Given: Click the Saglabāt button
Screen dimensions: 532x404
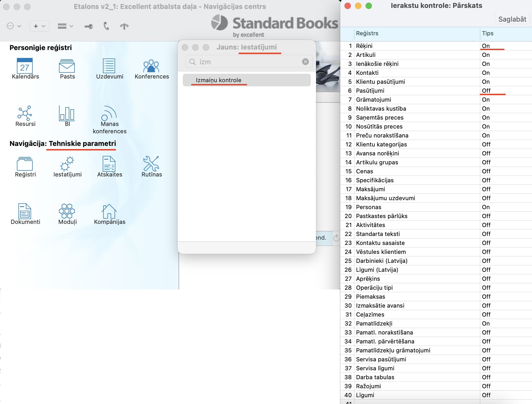Looking at the screenshot, I should coord(512,19).
